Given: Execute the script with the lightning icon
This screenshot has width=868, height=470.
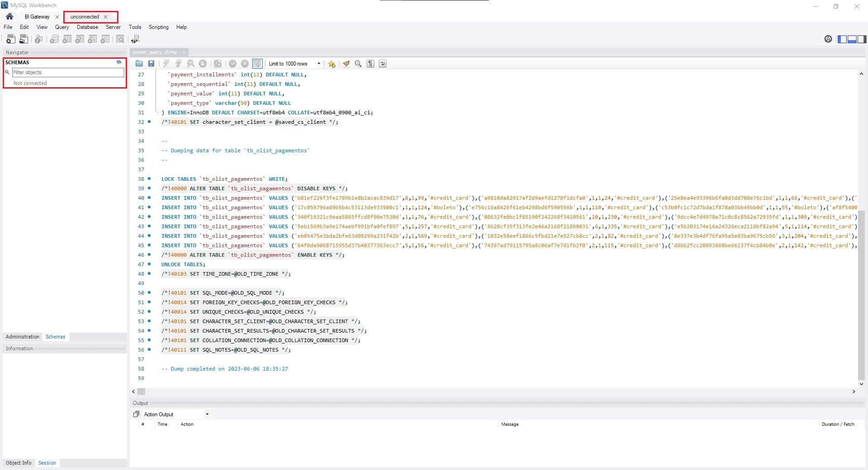Looking at the screenshot, I should [166, 64].
